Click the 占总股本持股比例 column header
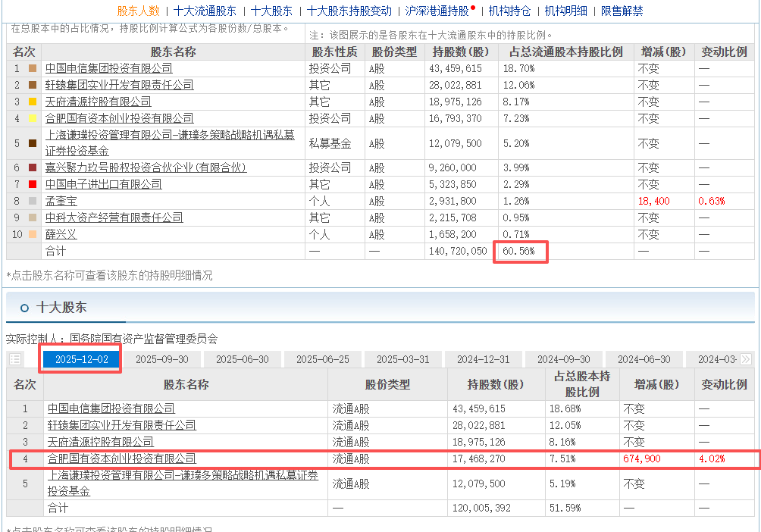This screenshot has height=532, width=761. click(x=582, y=384)
